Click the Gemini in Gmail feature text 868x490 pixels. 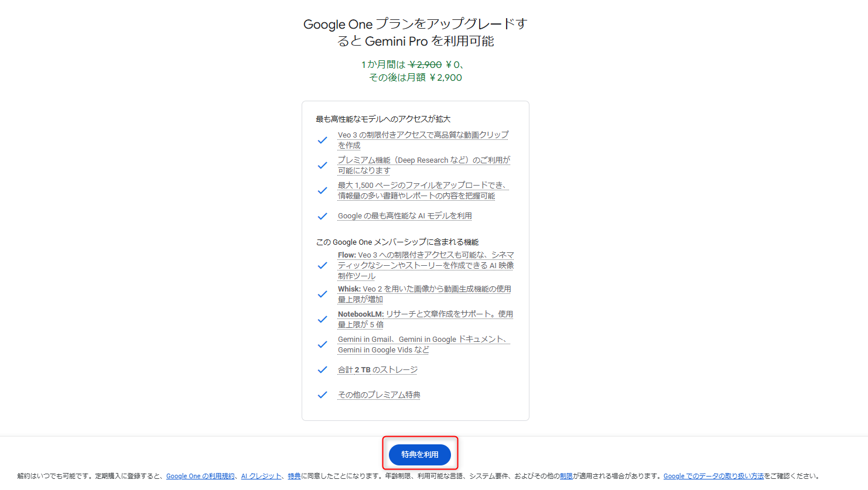click(423, 345)
